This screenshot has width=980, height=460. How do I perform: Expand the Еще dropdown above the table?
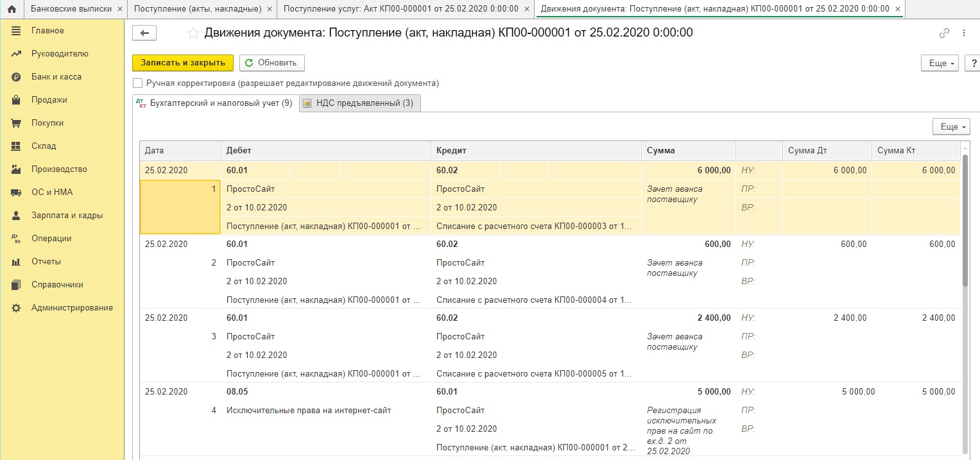click(951, 127)
